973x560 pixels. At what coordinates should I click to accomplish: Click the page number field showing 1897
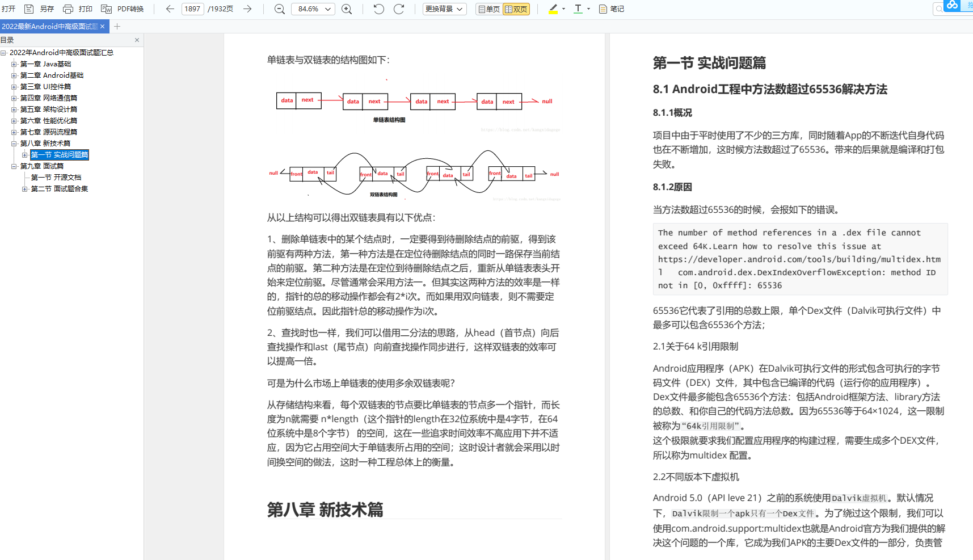coord(193,9)
